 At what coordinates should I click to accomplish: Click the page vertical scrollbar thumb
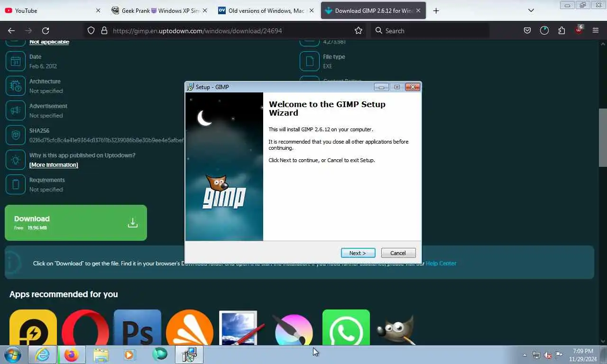coord(603,137)
